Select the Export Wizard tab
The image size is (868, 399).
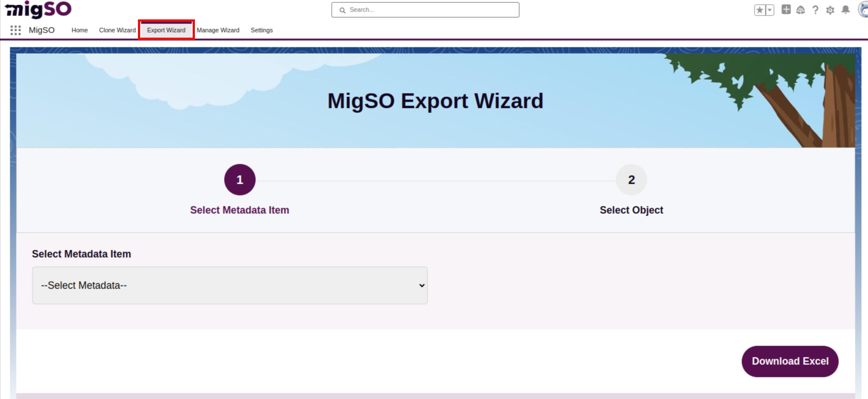click(x=166, y=30)
